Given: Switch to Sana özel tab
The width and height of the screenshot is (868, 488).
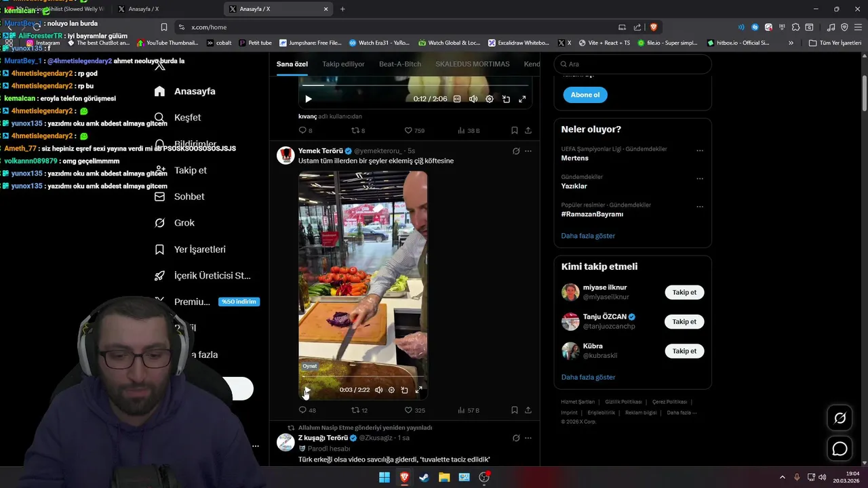Looking at the screenshot, I should point(292,64).
